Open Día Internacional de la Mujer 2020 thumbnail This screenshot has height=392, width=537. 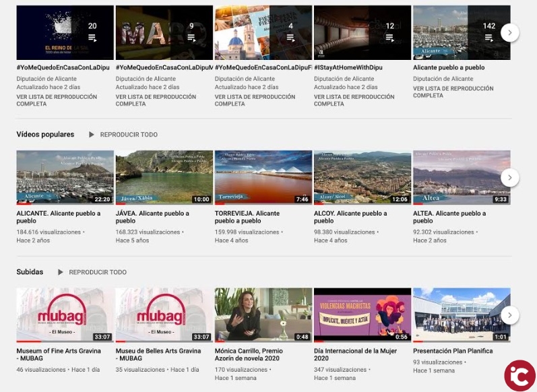pyautogui.click(x=362, y=315)
